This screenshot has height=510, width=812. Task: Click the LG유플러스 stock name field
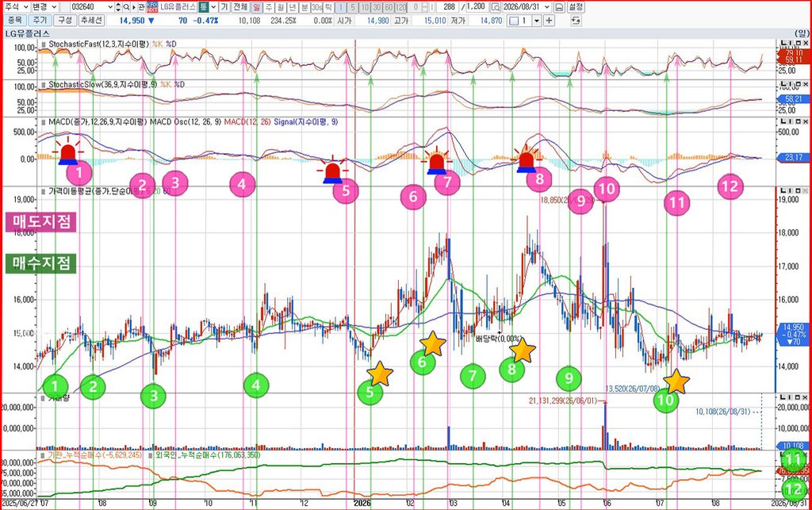point(178,7)
